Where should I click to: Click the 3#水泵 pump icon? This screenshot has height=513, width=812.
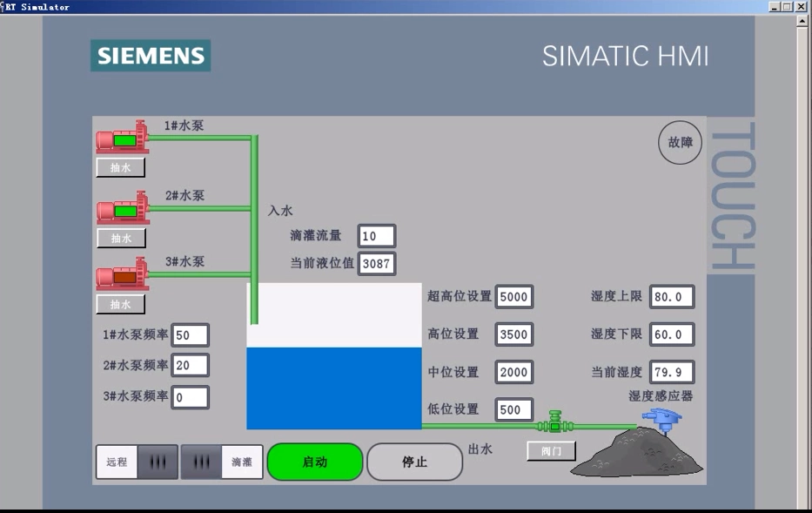(122, 273)
